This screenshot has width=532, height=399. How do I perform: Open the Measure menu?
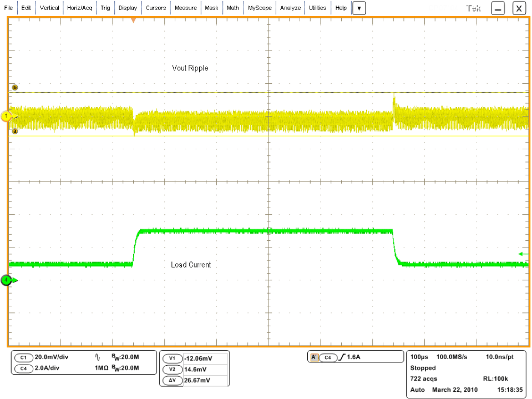(x=185, y=8)
